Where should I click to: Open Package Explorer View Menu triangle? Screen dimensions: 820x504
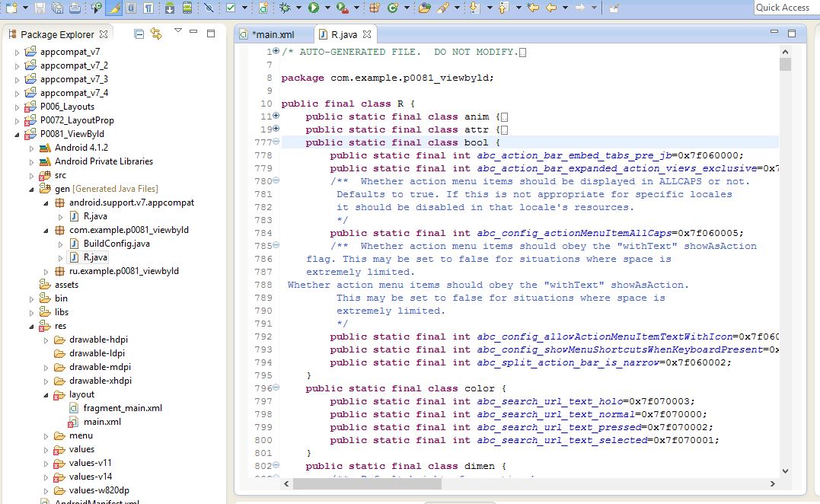(x=178, y=30)
